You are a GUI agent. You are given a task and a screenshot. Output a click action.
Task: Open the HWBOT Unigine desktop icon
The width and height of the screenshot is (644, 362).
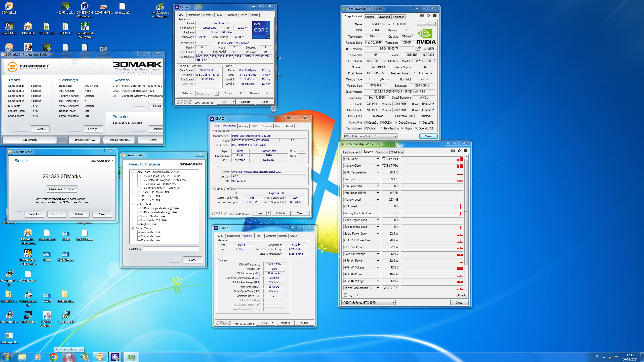47,319
